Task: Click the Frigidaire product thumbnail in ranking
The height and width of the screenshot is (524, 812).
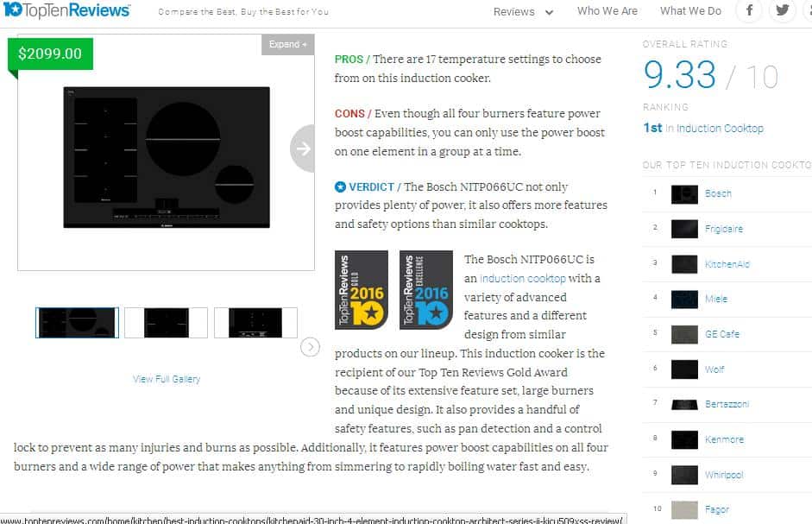Action: tap(684, 229)
